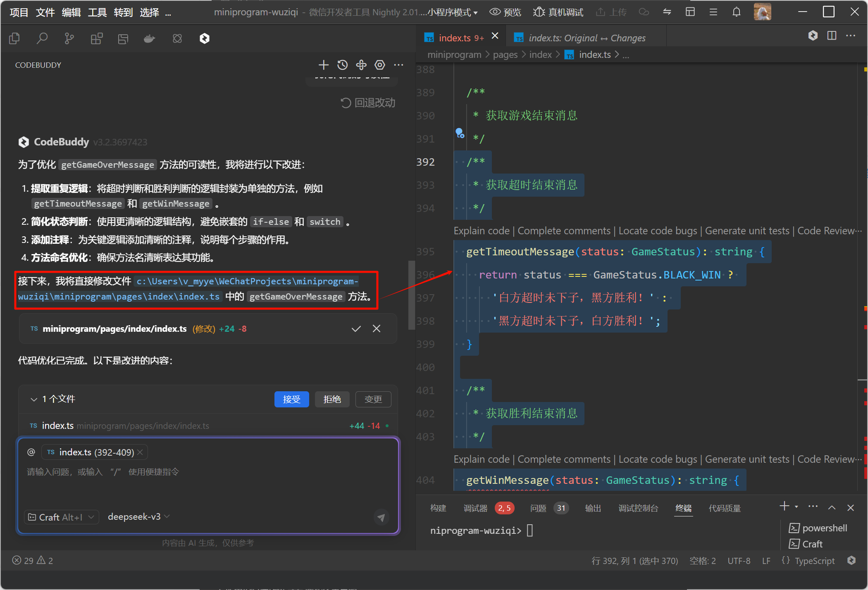Click the notification bell icon
Viewport: 868px width, 590px height.
point(736,12)
